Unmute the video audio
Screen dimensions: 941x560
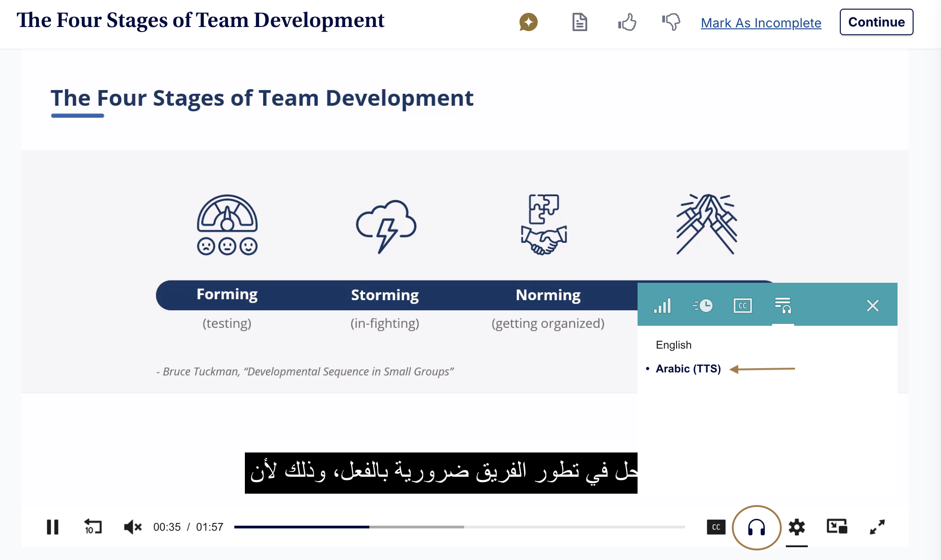[x=133, y=527]
